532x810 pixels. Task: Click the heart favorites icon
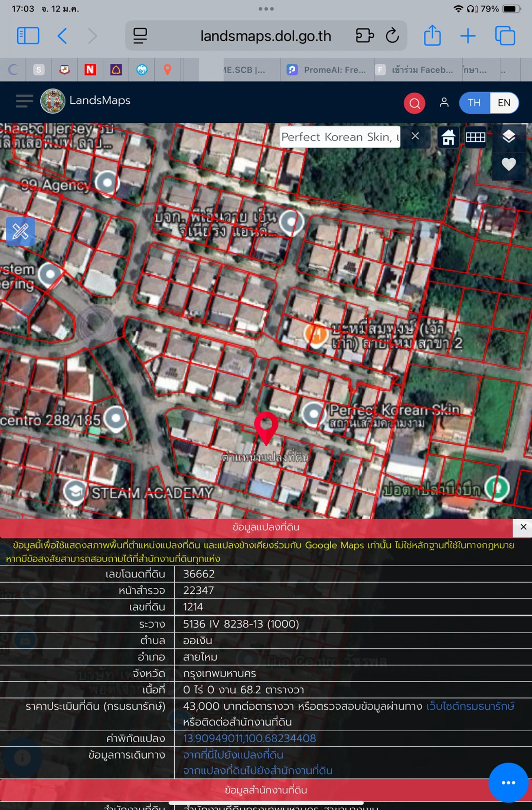(509, 164)
